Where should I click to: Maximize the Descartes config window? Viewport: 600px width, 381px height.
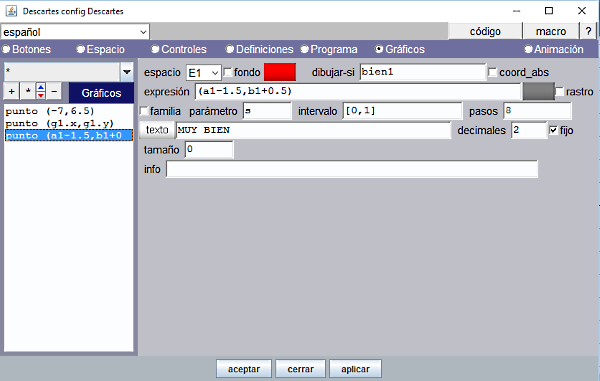click(549, 11)
